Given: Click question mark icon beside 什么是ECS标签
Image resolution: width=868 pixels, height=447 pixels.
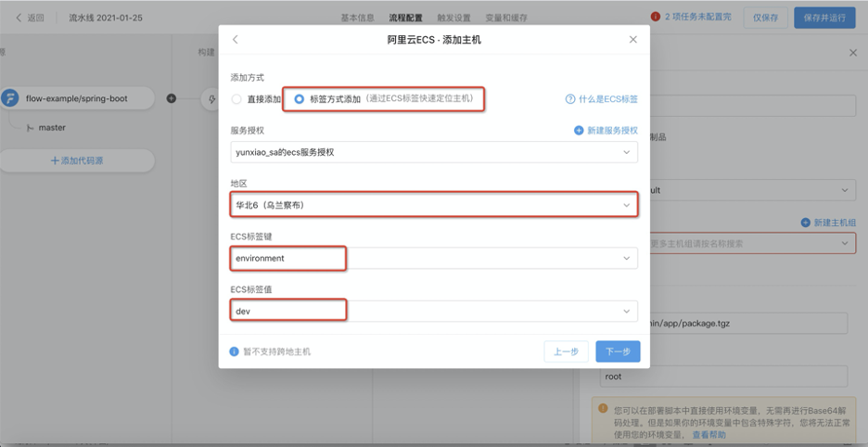Looking at the screenshot, I should (570, 99).
